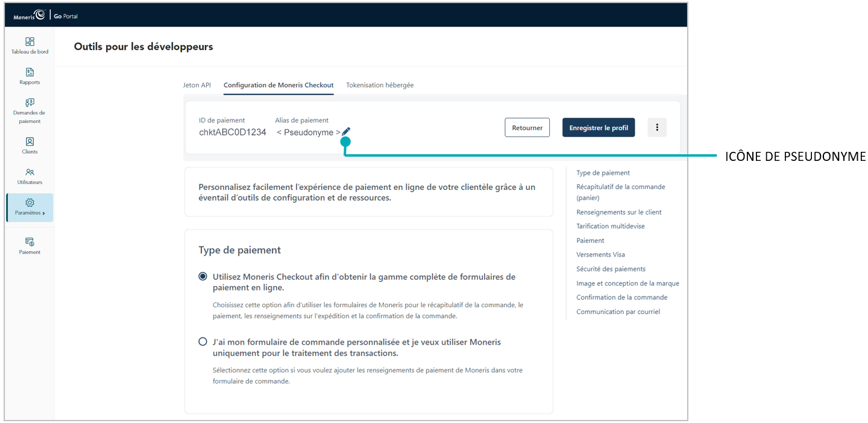Click the Enregistrer le profil button
Viewport: 868px width, 423px height.
click(x=599, y=128)
